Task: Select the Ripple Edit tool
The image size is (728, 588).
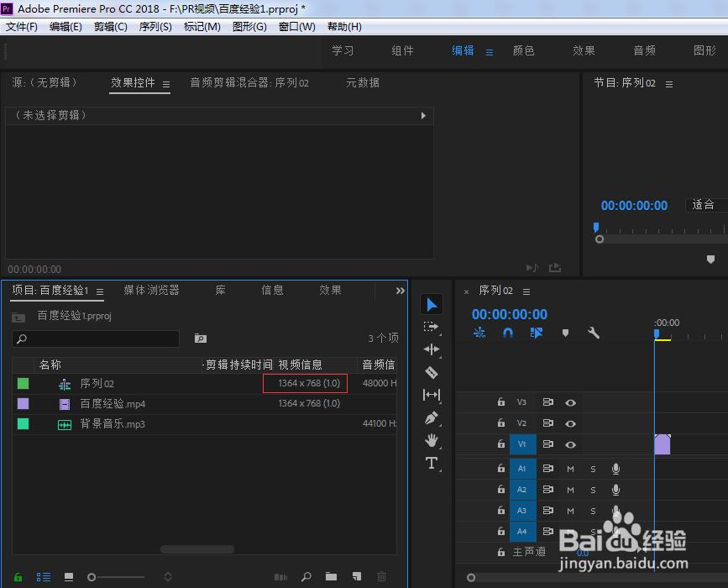Action: (432, 349)
